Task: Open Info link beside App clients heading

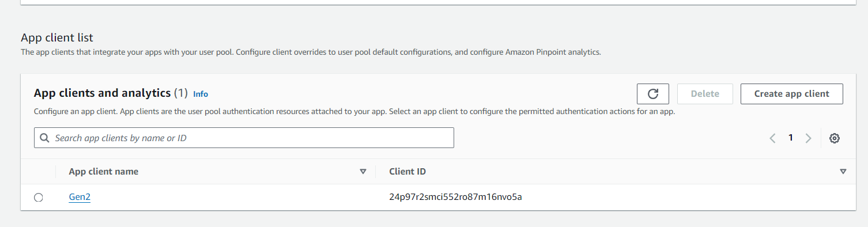Action: click(201, 94)
